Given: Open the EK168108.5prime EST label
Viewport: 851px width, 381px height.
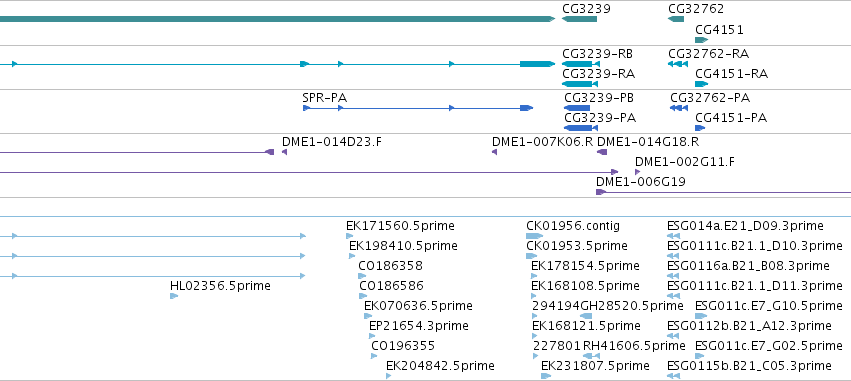Looking at the screenshot, I should click(586, 285).
